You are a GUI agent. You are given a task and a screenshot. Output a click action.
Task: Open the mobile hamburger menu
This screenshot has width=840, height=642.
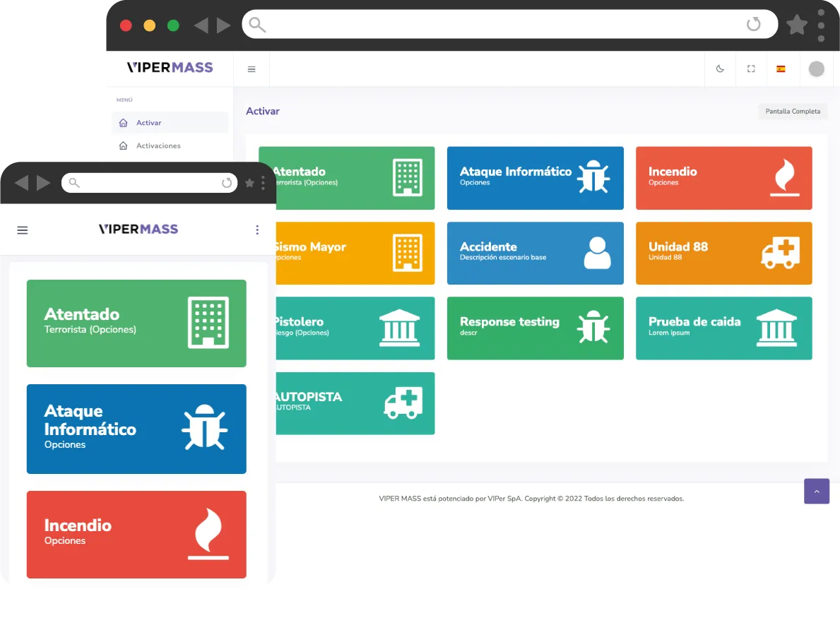[x=23, y=230]
